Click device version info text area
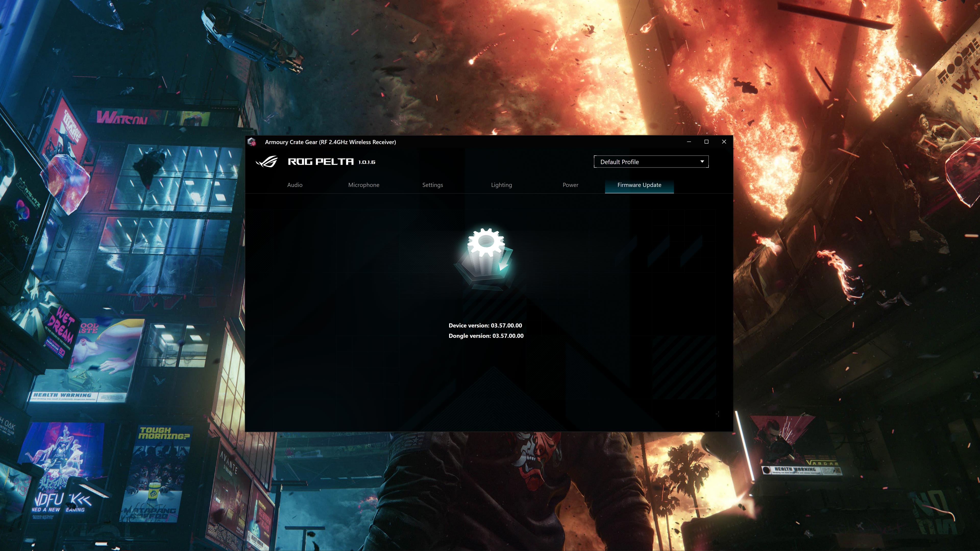This screenshot has height=551, width=980. (485, 325)
